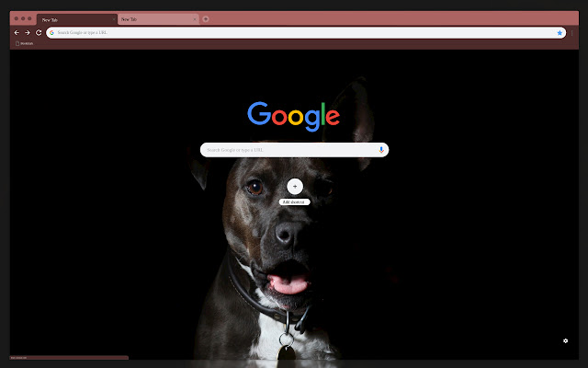
Task: Click the Add shortcut plus circle
Action: click(295, 186)
